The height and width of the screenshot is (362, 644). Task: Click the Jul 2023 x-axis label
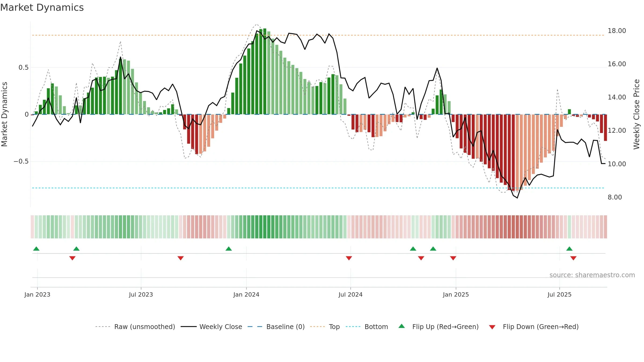[x=141, y=294]
